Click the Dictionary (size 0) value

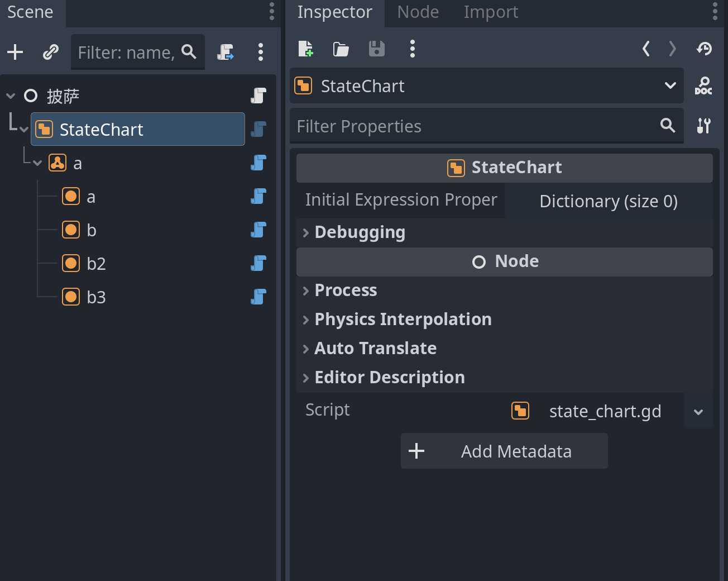point(609,202)
